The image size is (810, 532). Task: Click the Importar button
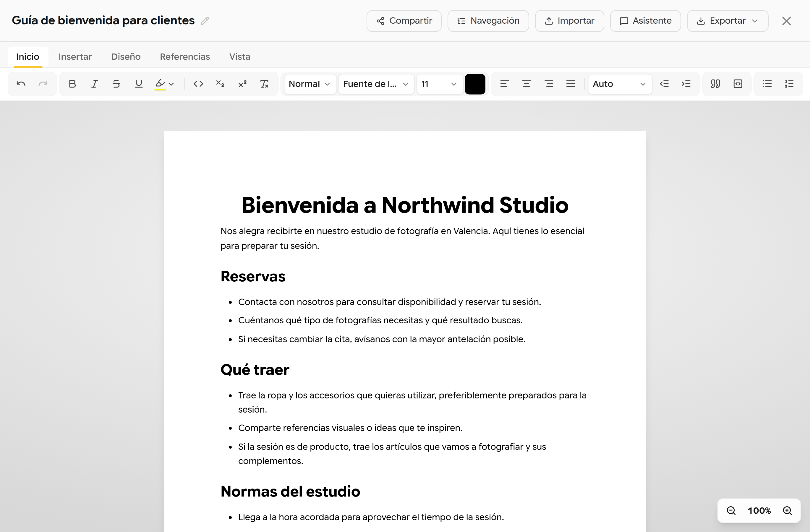[x=569, y=21]
